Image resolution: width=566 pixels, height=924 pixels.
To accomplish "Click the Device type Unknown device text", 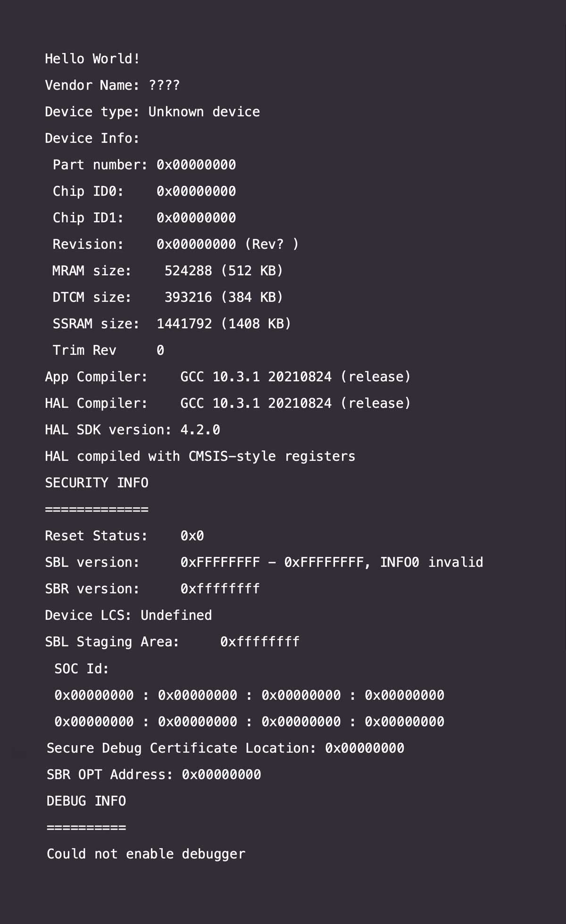I will pos(152,112).
